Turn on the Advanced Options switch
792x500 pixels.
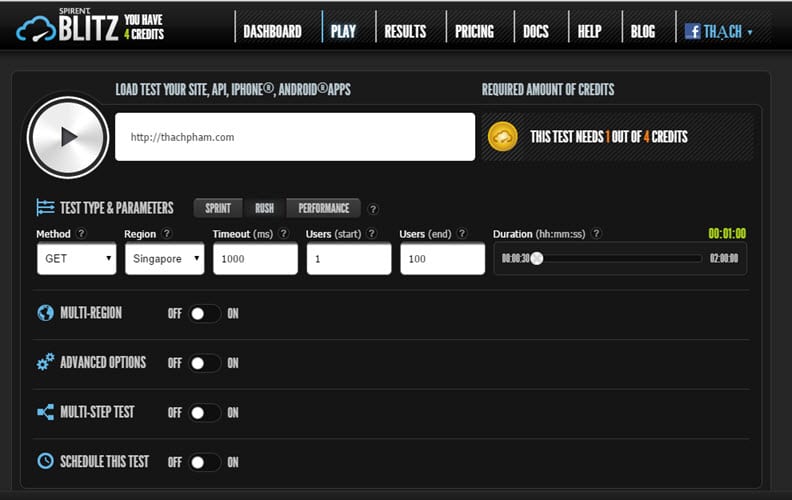point(205,363)
